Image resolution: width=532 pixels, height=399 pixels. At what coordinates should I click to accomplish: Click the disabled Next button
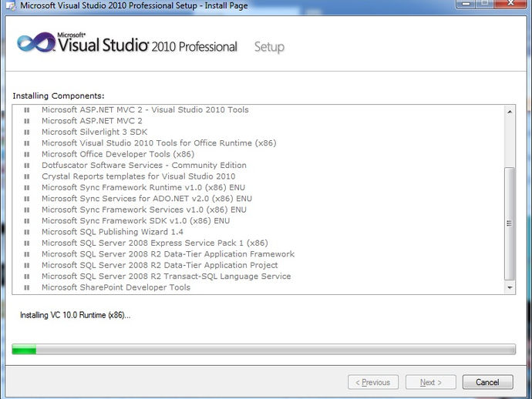pyautogui.click(x=431, y=382)
